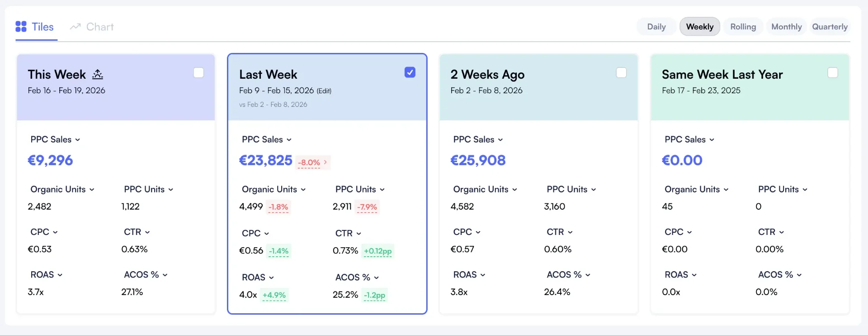Tick the 2 Weeks Ago tile checkbox
Screen dimensions: 868x335
pyautogui.click(x=622, y=72)
